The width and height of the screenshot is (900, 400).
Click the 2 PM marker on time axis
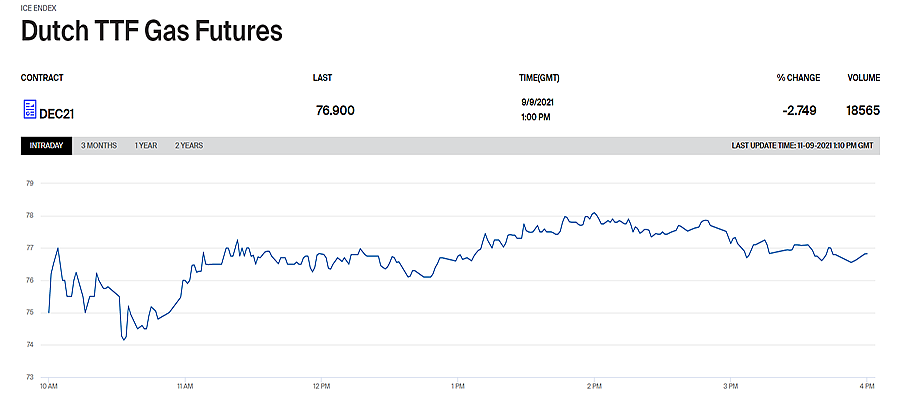[x=594, y=385]
